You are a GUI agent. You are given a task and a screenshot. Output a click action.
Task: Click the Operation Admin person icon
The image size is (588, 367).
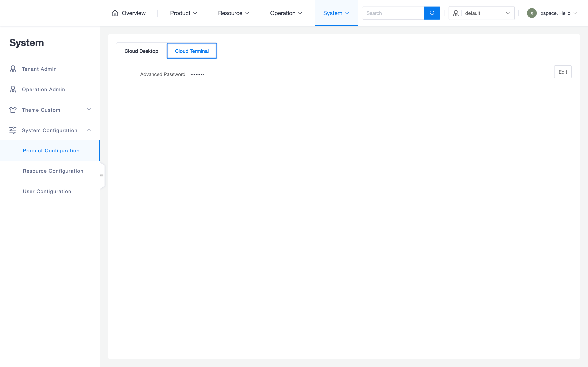[x=13, y=89]
